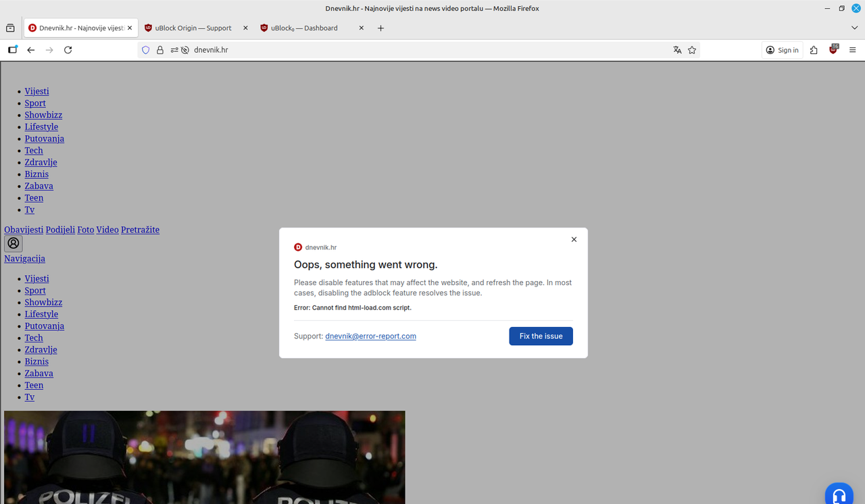Open Zdravlje in the list above Obavijesti
The height and width of the screenshot is (504, 865).
(41, 162)
